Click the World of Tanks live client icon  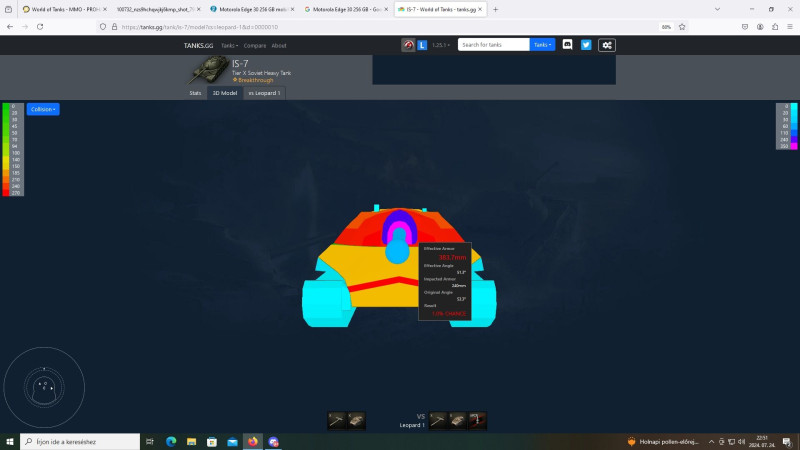pos(408,45)
